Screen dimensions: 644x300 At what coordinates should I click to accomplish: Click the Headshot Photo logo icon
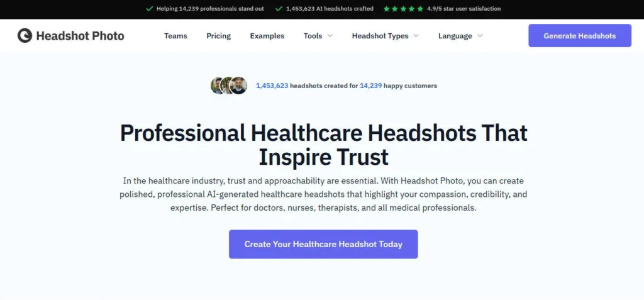pos(25,36)
